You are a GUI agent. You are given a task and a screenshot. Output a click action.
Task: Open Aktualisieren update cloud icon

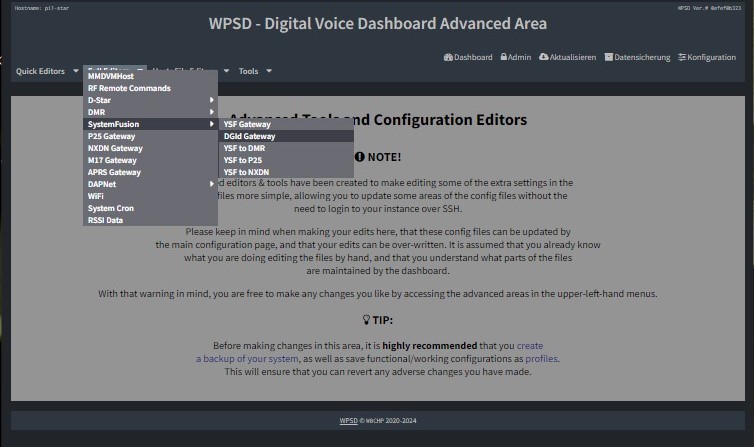pos(544,58)
